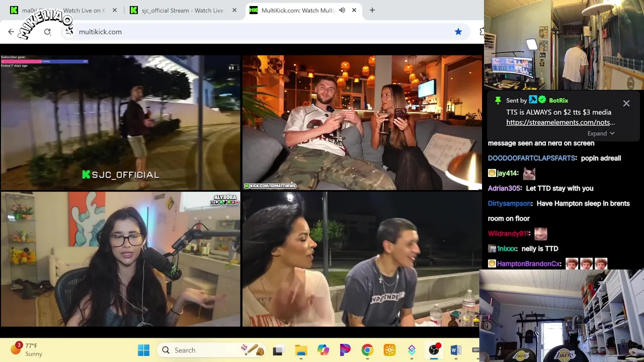Click username 1nixxx in chat
Screen dimensions: 644x362
(506, 249)
